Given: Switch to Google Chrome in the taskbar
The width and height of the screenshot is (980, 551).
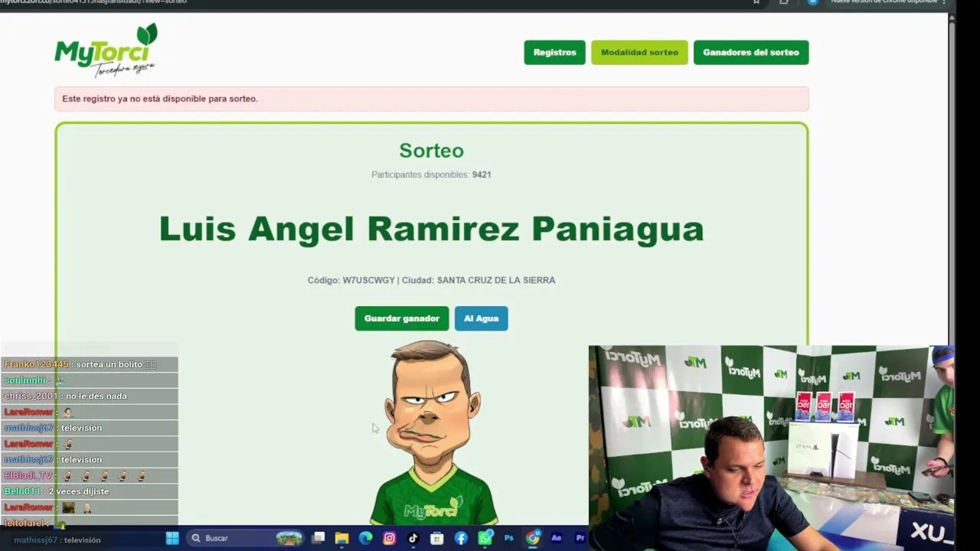Looking at the screenshot, I should tap(532, 538).
